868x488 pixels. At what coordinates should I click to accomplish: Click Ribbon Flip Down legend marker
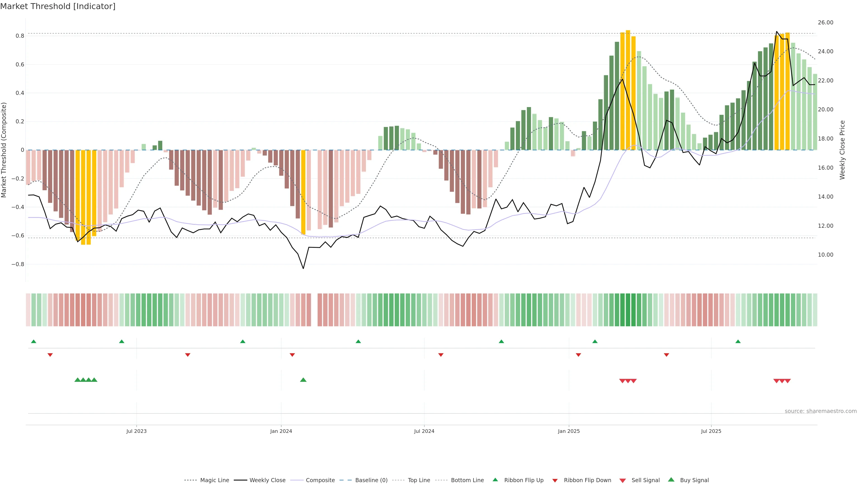click(x=555, y=480)
